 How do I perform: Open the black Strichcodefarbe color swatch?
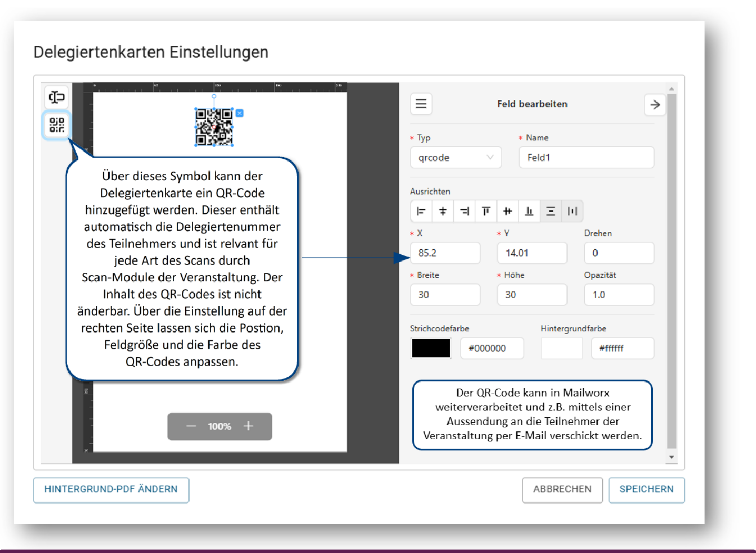tap(431, 348)
